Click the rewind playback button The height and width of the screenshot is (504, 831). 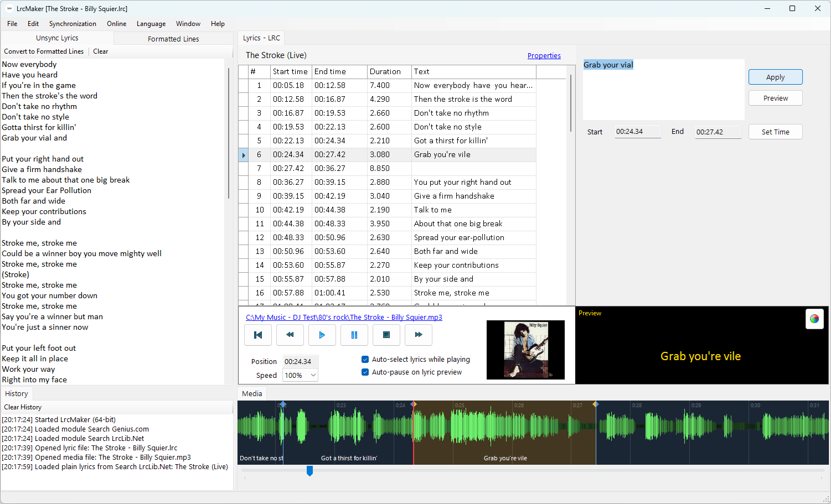pyautogui.click(x=290, y=335)
